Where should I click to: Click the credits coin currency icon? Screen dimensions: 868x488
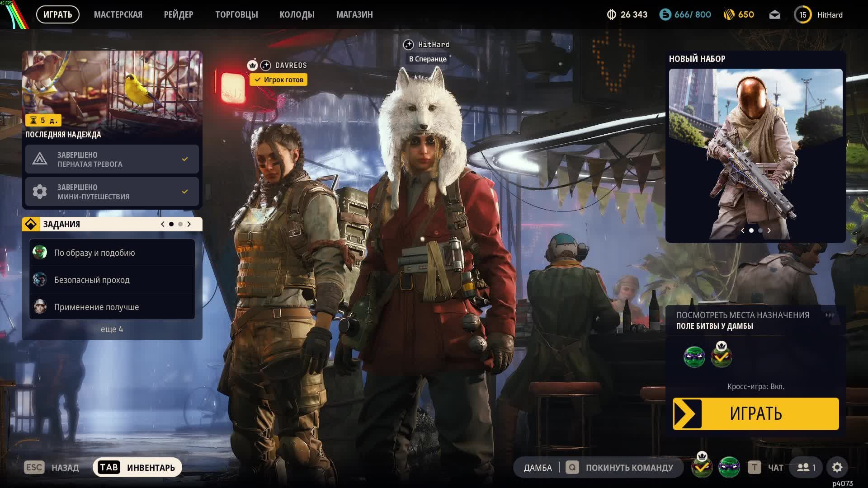pyautogui.click(x=611, y=15)
